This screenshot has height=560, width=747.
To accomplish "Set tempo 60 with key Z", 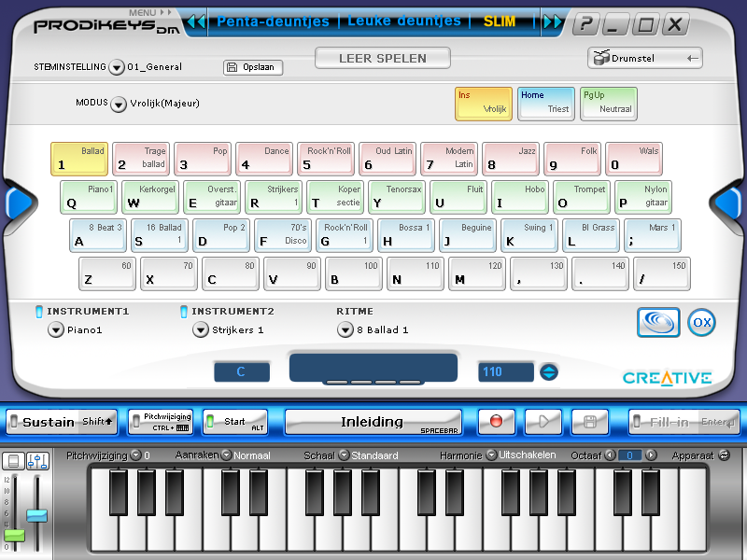I will 107,273.
